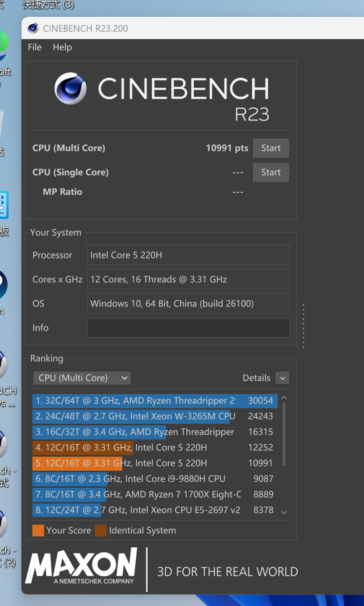
Task: Click the MP Ratio label
Action: (62, 192)
